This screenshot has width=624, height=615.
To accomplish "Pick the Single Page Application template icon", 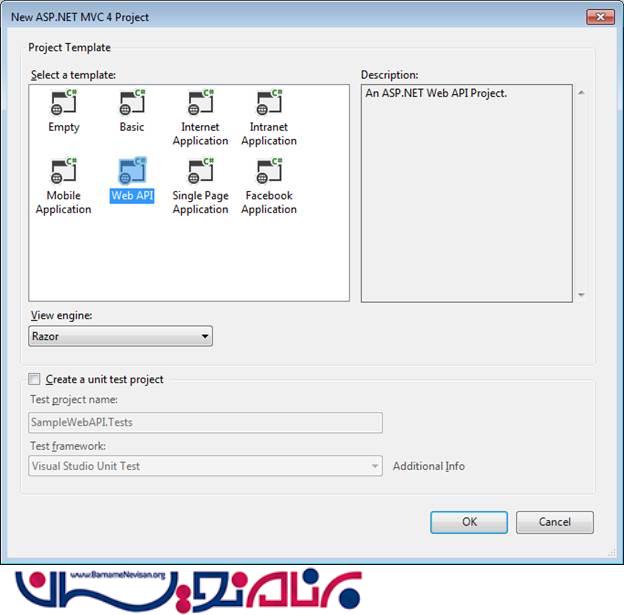I will [x=201, y=171].
